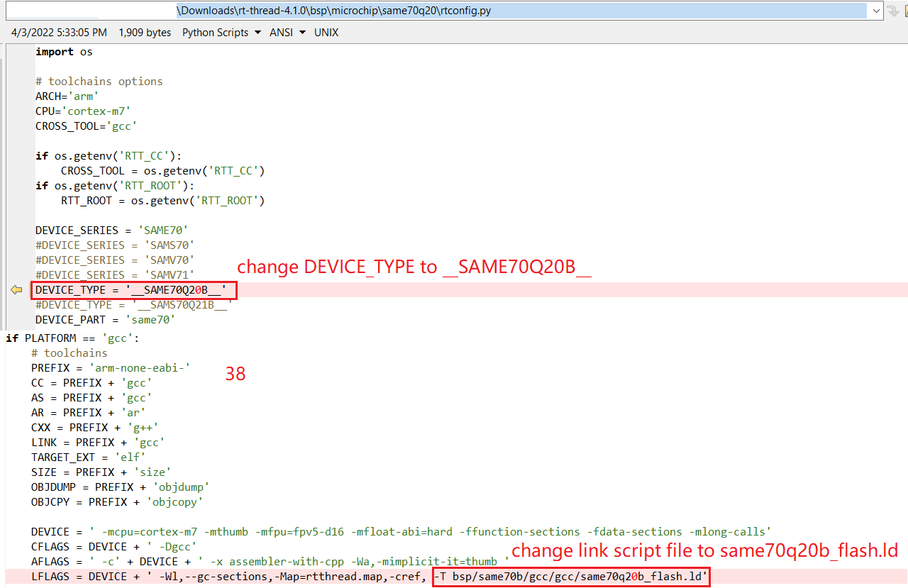Click the commented #DEVICE_SERIES = 'SAMV71' line
The image size is (908, 588).
point(115,275)
